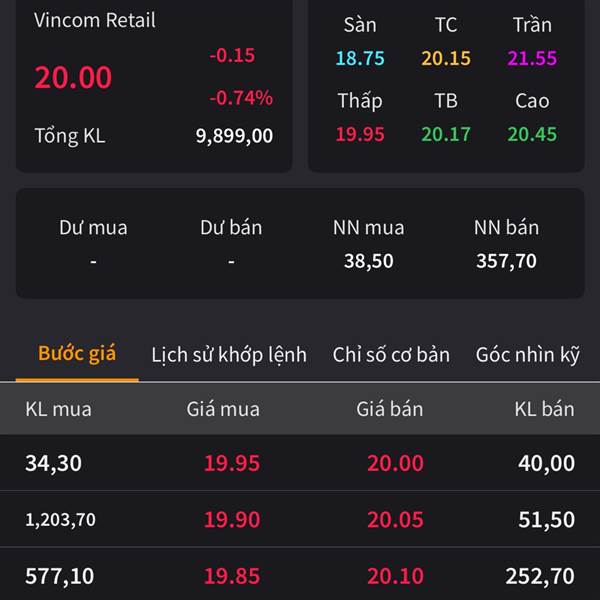This screenshot has width=600, height=600.
Task: Open the Góc nhìn kỹ tab
Action: (x=528, y=355)
